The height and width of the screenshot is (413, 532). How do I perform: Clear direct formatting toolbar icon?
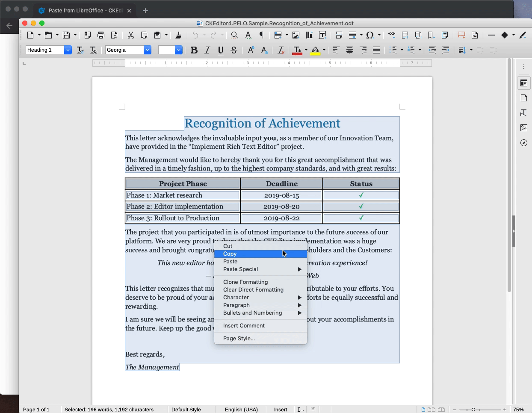click(x=281, y=50)
